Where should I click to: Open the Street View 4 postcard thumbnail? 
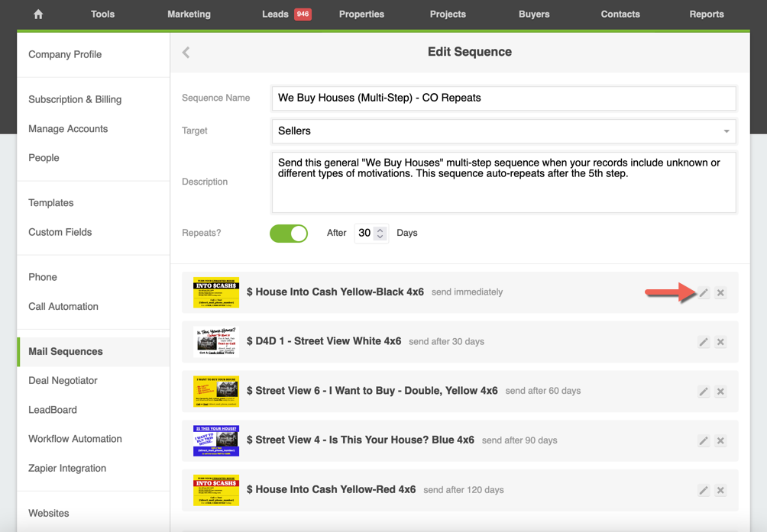point(216,440)
